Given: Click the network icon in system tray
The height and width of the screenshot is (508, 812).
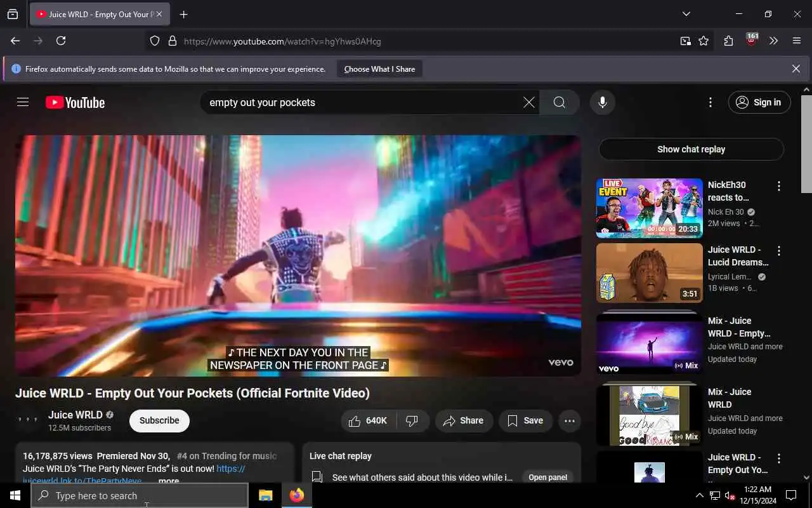Looking at the screenshot, I should [715, 495].
